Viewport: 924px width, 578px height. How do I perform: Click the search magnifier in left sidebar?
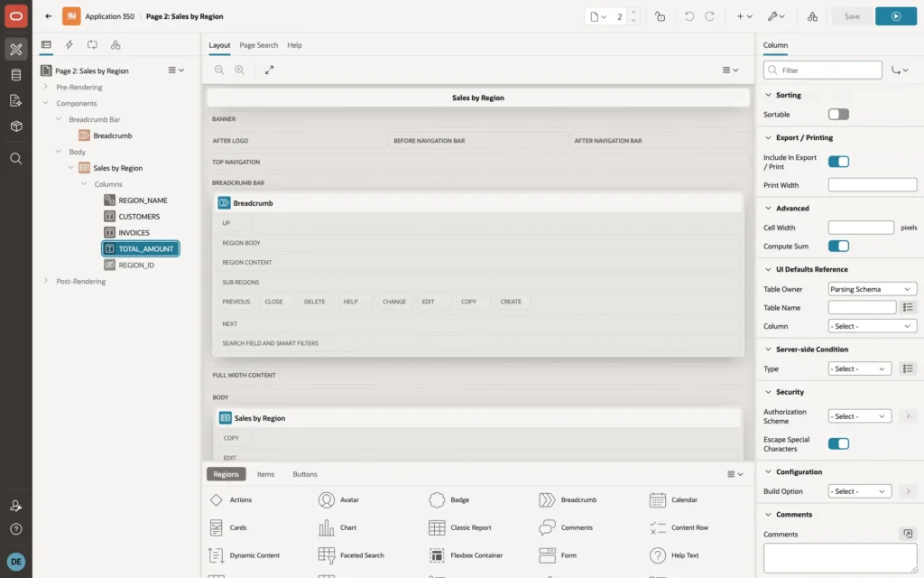click(x=16, y=159)
